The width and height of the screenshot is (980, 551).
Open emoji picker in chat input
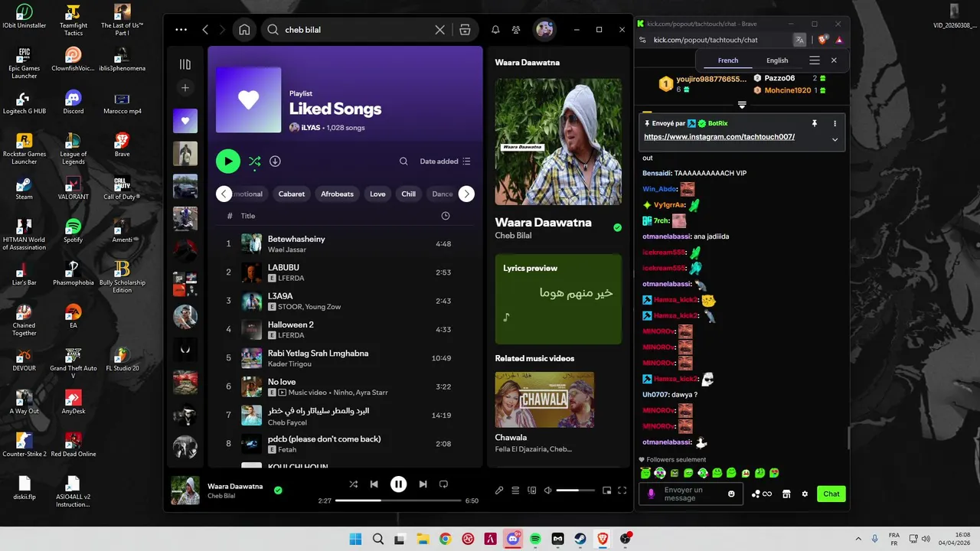pos(731,494)
